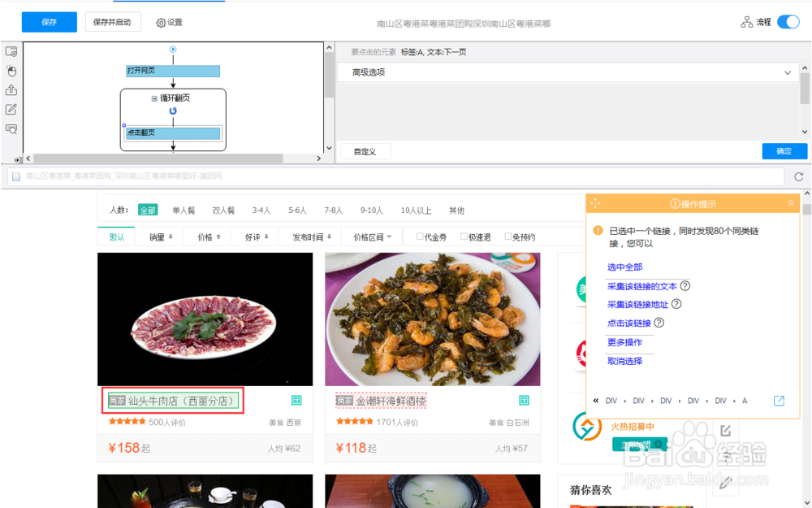Viewport: 812px width, 508px height.
Task: Sort by 销量
Action: (x=161, y=237)
